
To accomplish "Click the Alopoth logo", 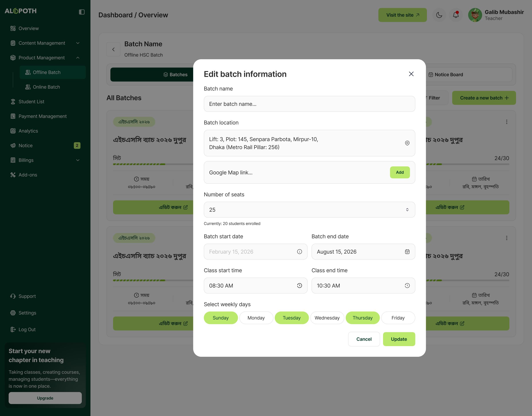I will pyautogui.click(x=21, y=11).
